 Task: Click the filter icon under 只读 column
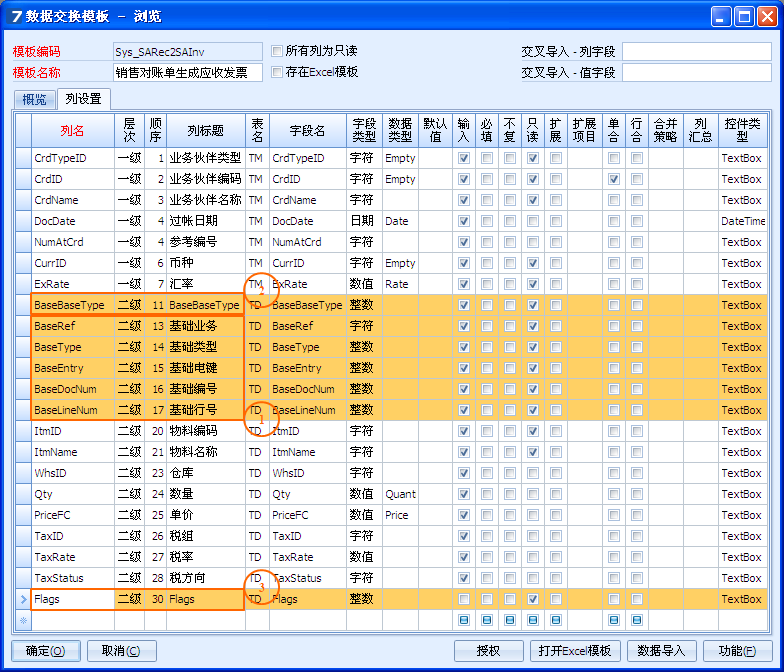532,620
